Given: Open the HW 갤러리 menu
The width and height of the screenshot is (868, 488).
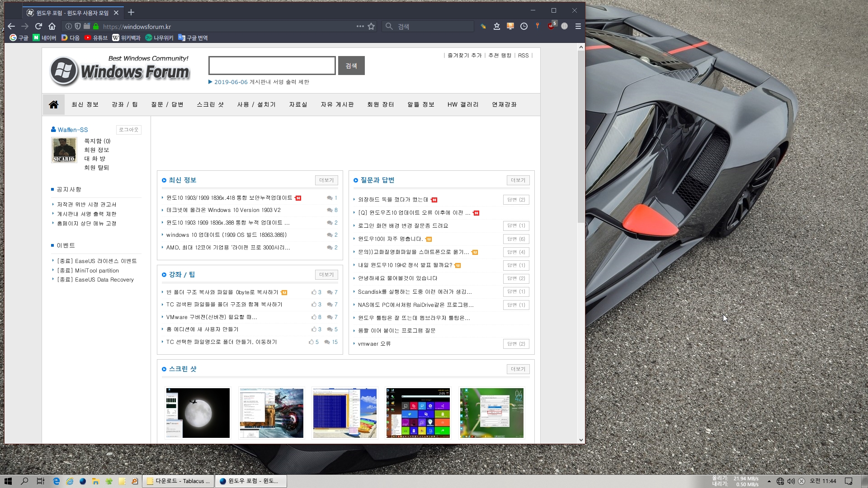Looking at the screenshot, I should pyautogui.click(x=463, y=104).
